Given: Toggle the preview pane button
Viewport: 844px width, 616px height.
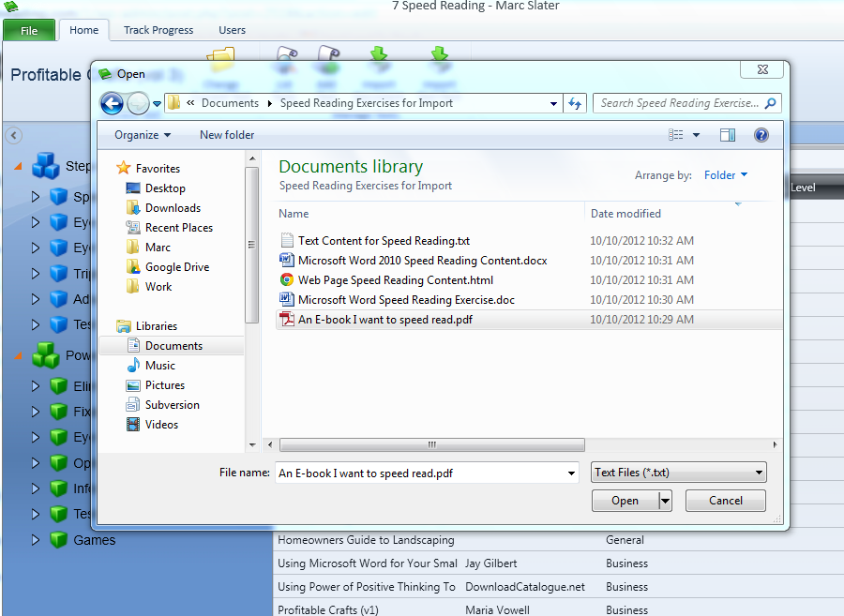Looking at the screenshot, I should [728, 135].
